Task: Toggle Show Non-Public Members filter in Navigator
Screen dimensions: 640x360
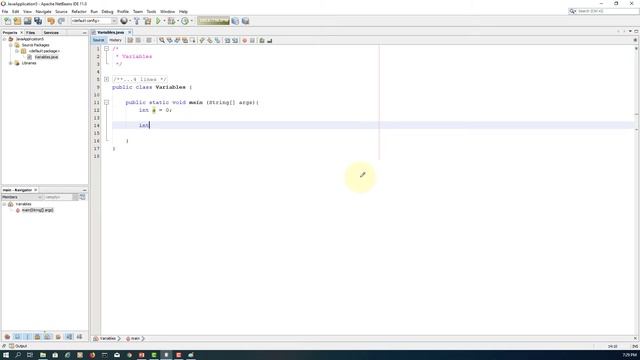Action: coord(38,337)
